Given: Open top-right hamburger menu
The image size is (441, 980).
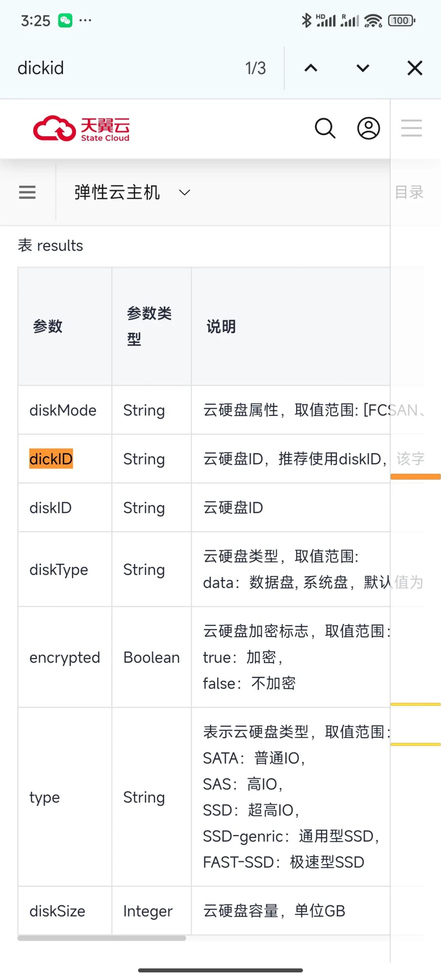Looking at the screenshot, I should 411,129.
